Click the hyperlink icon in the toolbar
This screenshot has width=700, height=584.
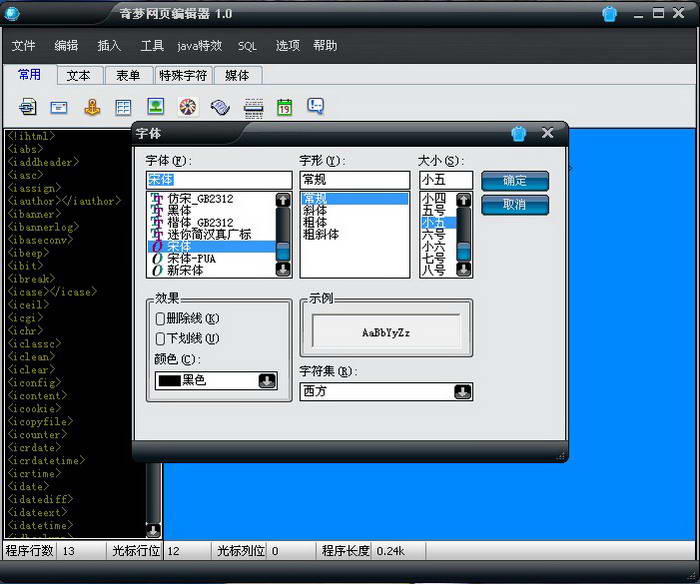coord(28,106)
